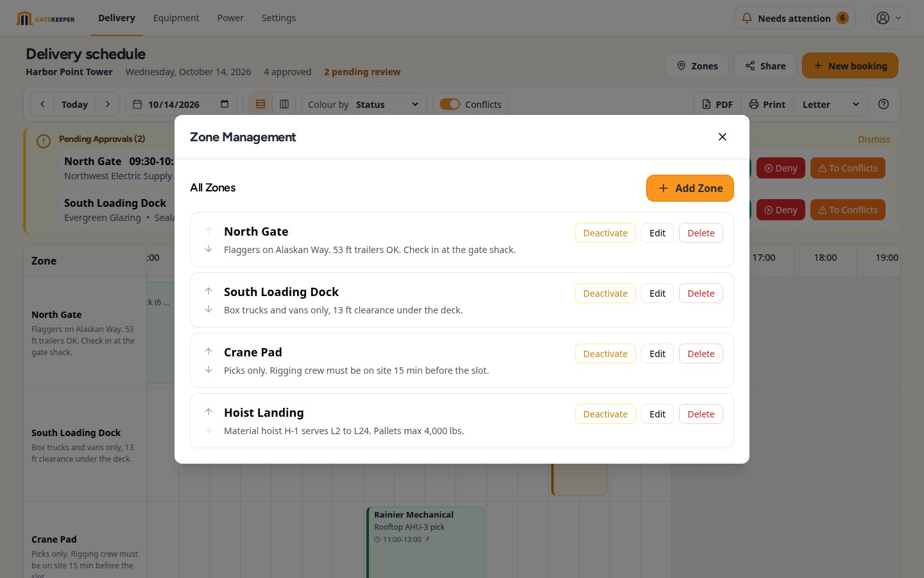Deactivate the Hoist Landing zone
Screen dimensions: 924x578
coord(605,414)
